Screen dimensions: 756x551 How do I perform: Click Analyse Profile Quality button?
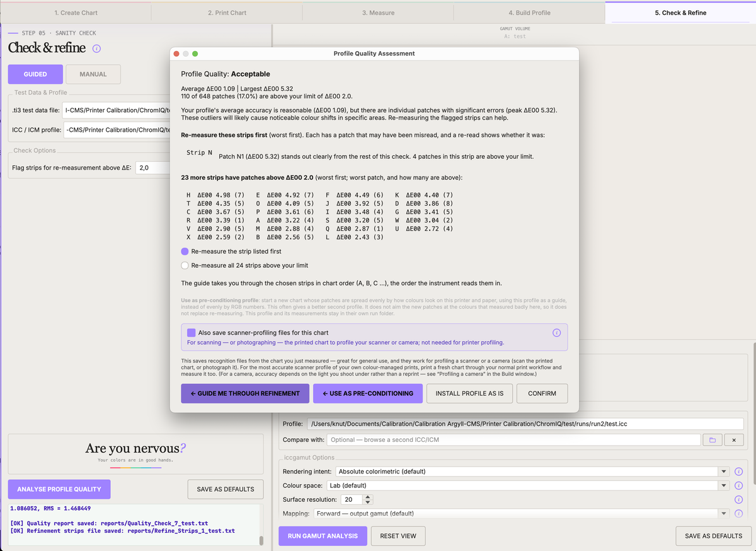(59, 489)
